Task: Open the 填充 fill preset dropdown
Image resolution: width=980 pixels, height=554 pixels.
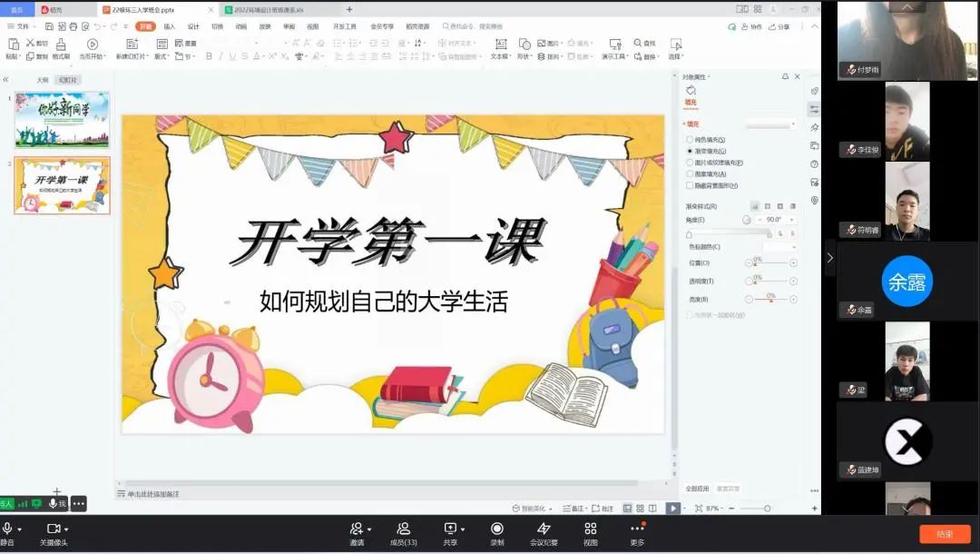Action: click(x=769, y=124)
